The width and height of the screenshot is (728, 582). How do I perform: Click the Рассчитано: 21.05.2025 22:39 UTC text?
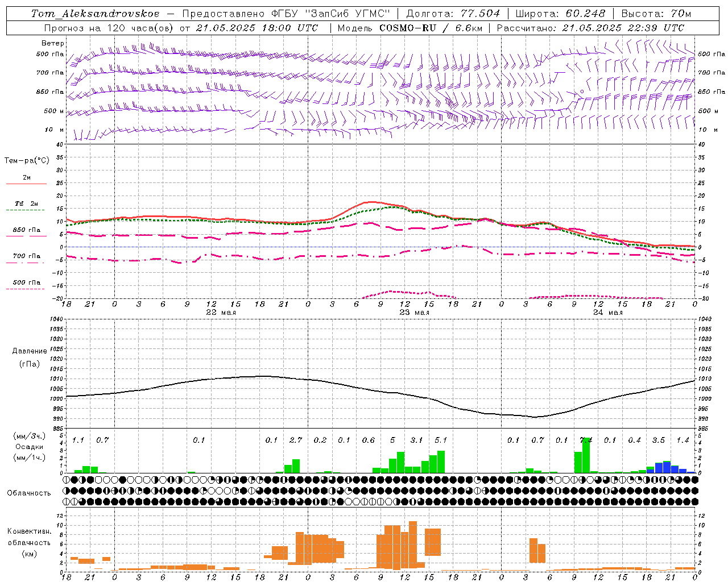pos(590,28)
